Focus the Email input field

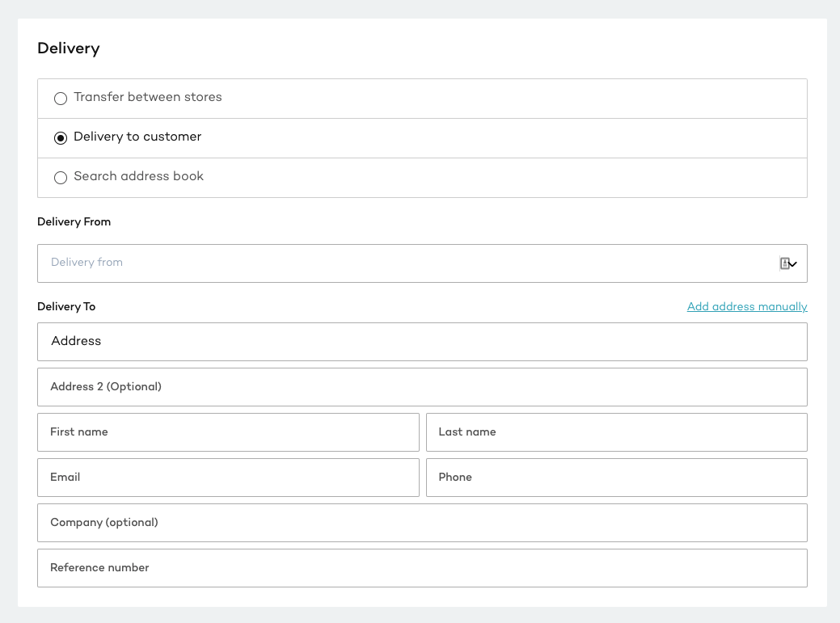tap(228, 478)
